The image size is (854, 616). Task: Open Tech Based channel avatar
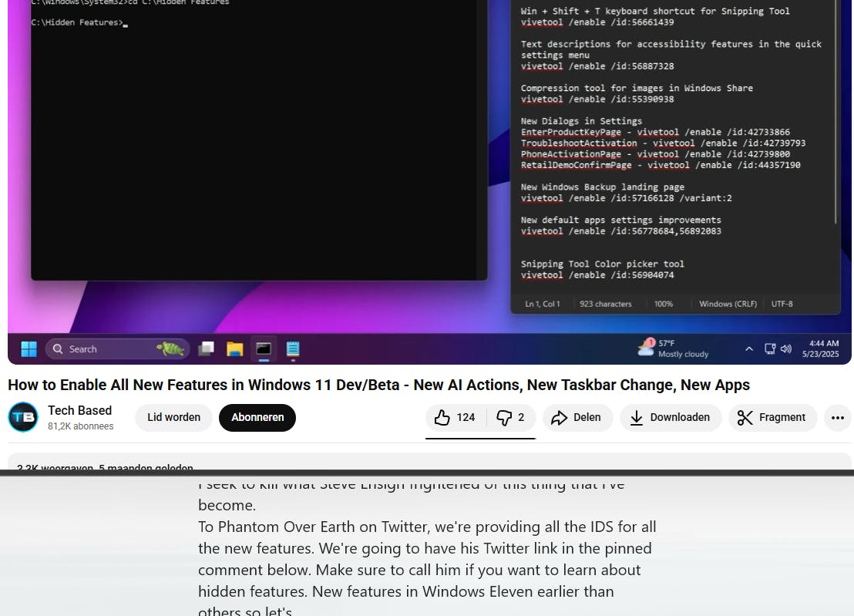coord(23,417)
